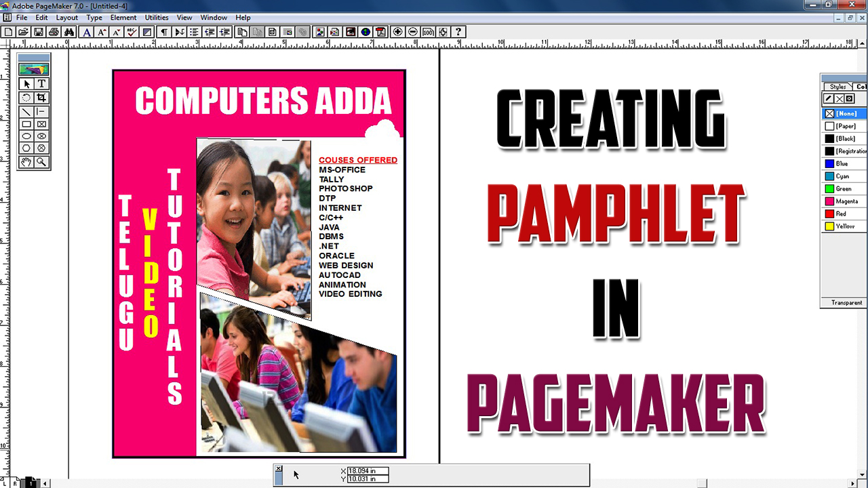Screen dimensions: 868x488
Task: Click the Help question mark button
Action: (x=458, y=31)
